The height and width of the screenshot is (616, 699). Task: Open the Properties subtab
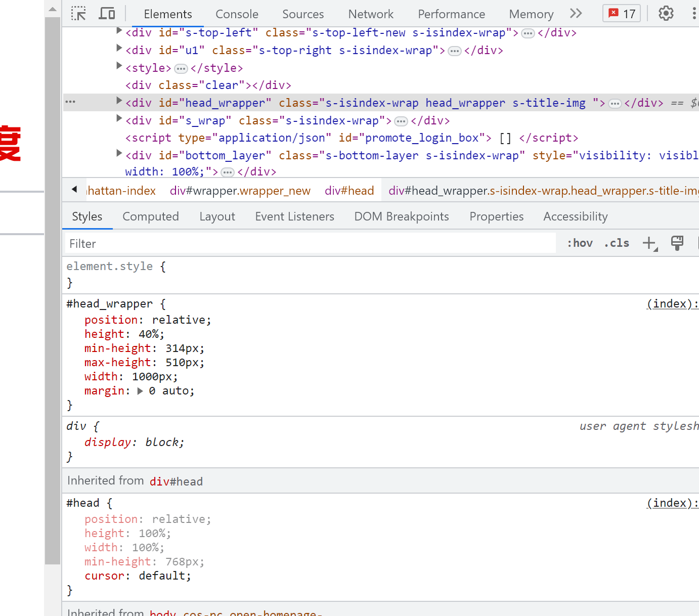pyautogui.click(x=497, y=216)
